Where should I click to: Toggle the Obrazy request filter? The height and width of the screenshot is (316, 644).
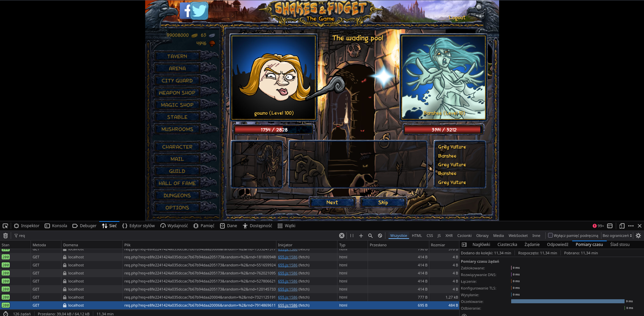(482, 236)
